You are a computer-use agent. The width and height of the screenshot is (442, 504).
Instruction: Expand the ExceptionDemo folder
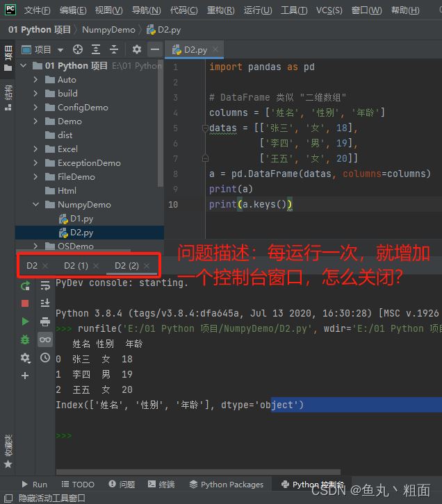[x=35, y=162]
